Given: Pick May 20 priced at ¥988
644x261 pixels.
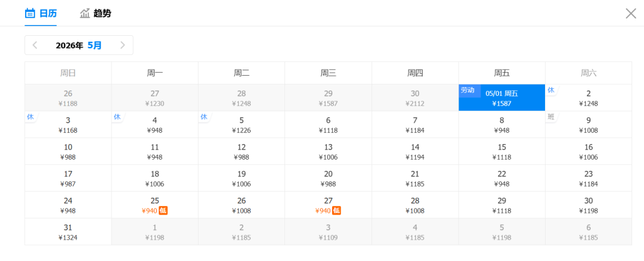Looking at the screenshot, I should click(x=328, y=178).
